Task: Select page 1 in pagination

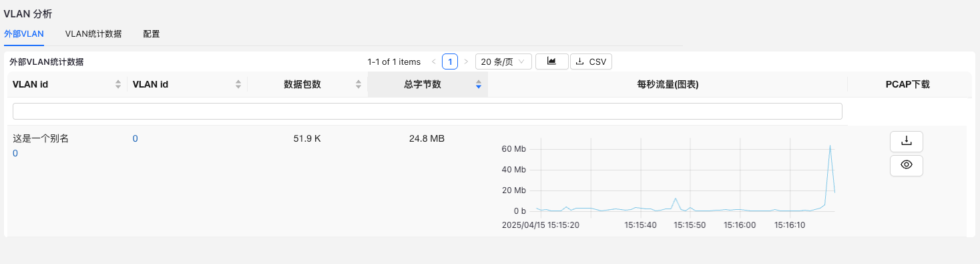Action: pos(450,61)
